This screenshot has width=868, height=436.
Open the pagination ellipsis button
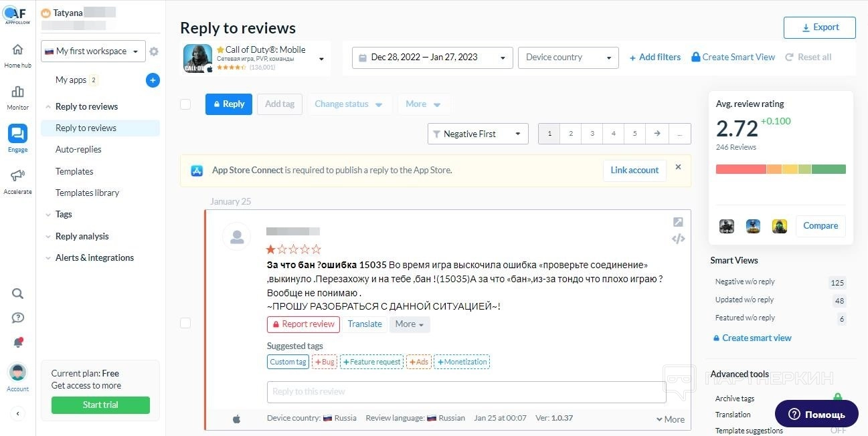coord(679,134)
